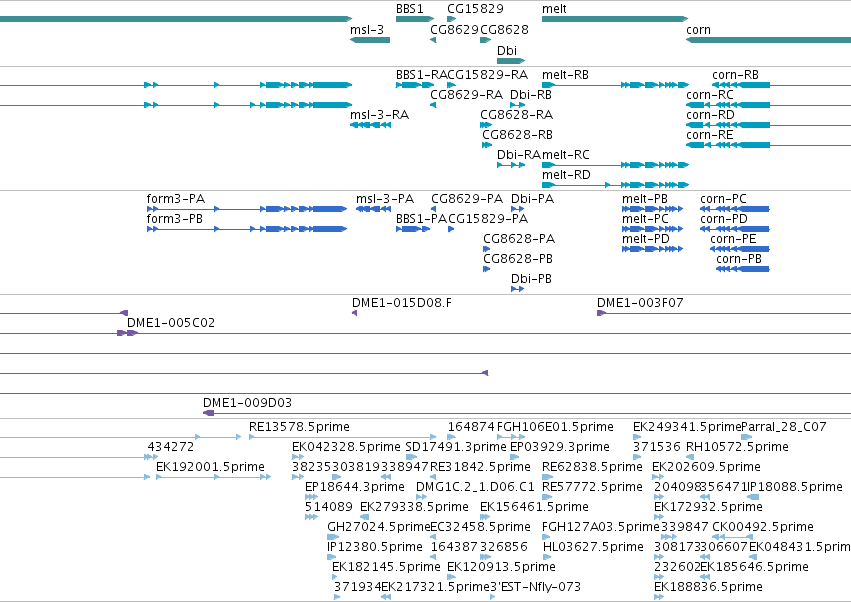Click the Dbi-PB protein label

531,279
